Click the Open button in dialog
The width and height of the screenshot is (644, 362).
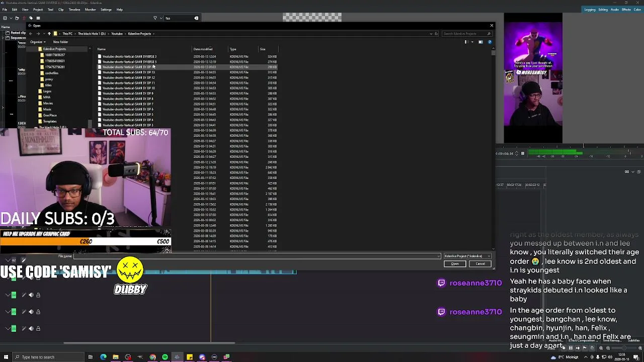(x=455, y=264)
